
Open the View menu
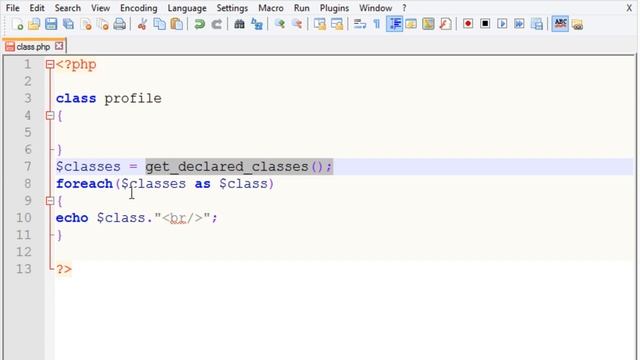click(x=100, y=8)
